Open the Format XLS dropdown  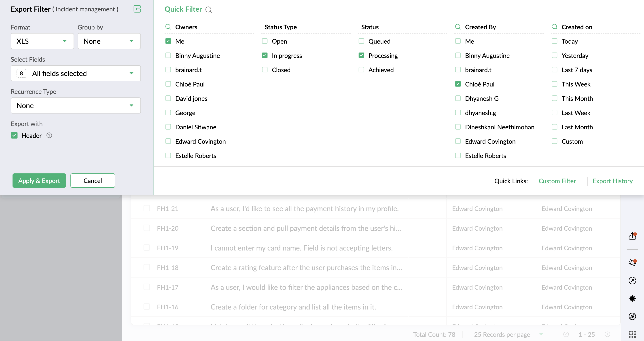(x=42, y=41)
